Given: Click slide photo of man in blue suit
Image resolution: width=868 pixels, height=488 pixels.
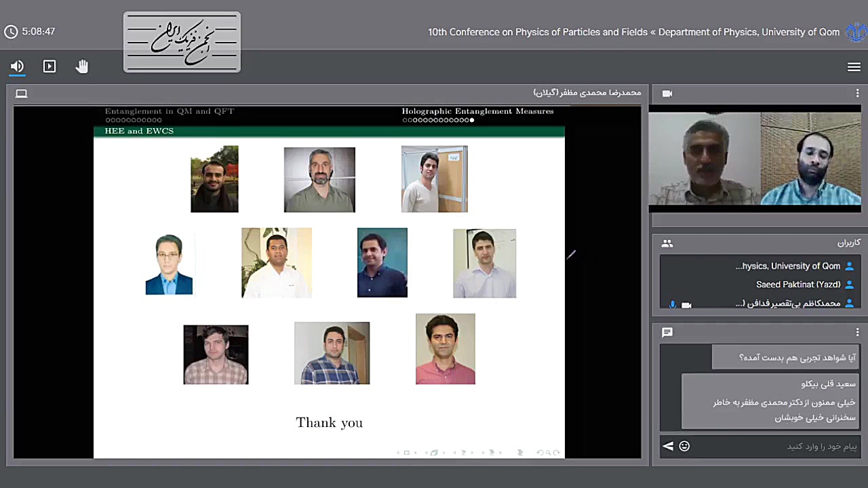Looking at the screenshot, I should coord(169,264).
